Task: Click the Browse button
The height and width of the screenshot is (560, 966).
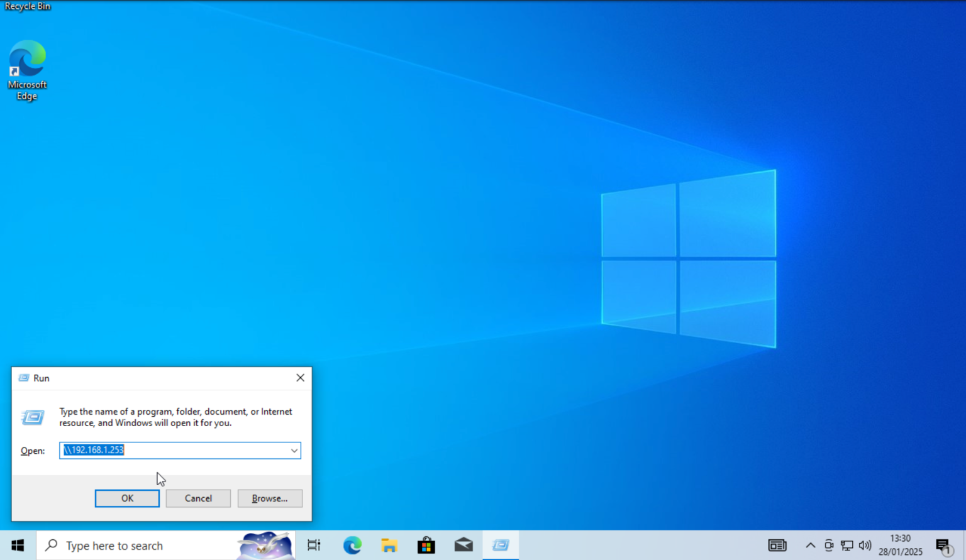Action: click(x=270, y=498)
